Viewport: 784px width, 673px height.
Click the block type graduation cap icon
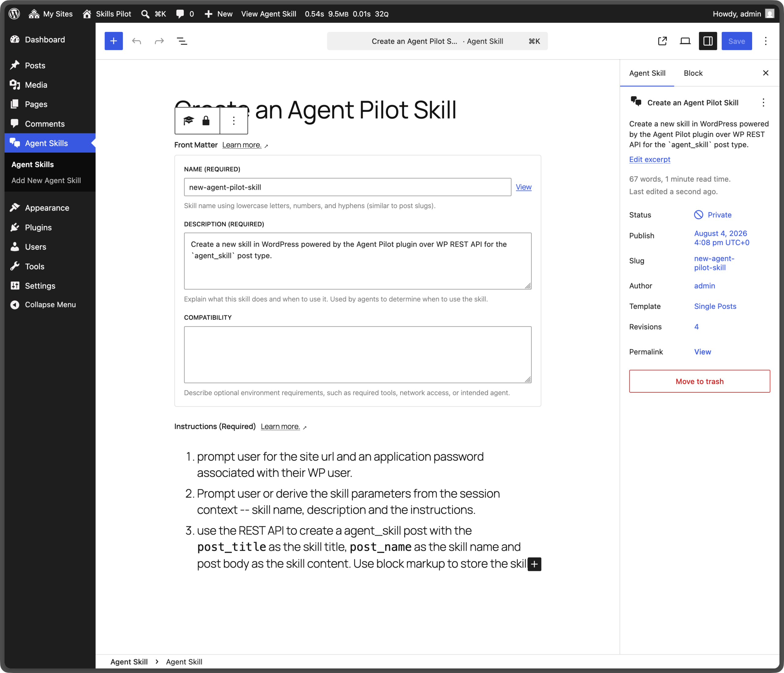click(x=188, y=120)
